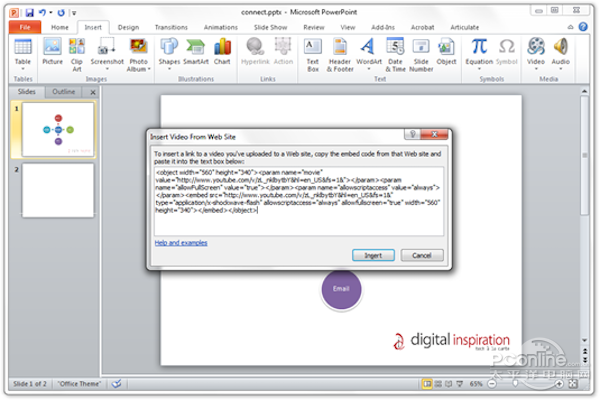Expand the Video dropdown arrow
Viewport: 600px width, 400px height.
coord(536,69)
